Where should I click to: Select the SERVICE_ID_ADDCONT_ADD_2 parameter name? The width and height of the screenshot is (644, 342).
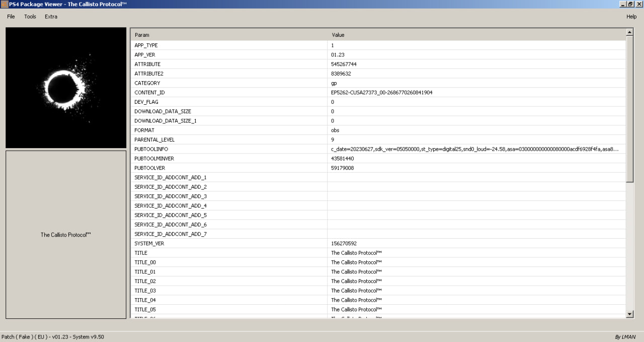point(171,187)
